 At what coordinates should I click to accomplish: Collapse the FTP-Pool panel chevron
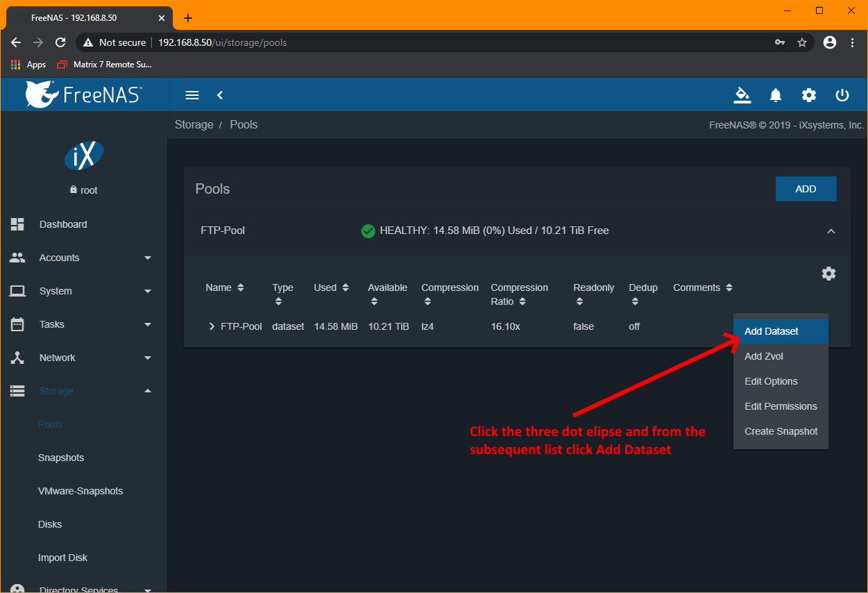831,231
